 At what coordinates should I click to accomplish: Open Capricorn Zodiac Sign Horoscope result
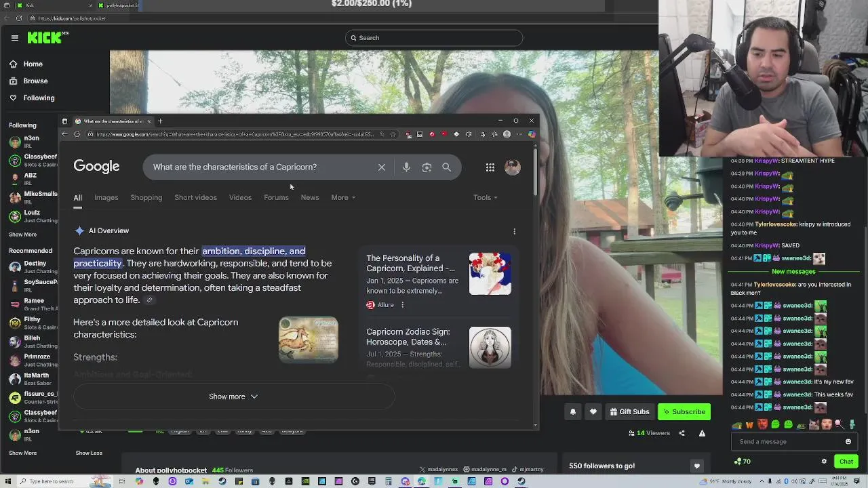(x=408, y=337)
